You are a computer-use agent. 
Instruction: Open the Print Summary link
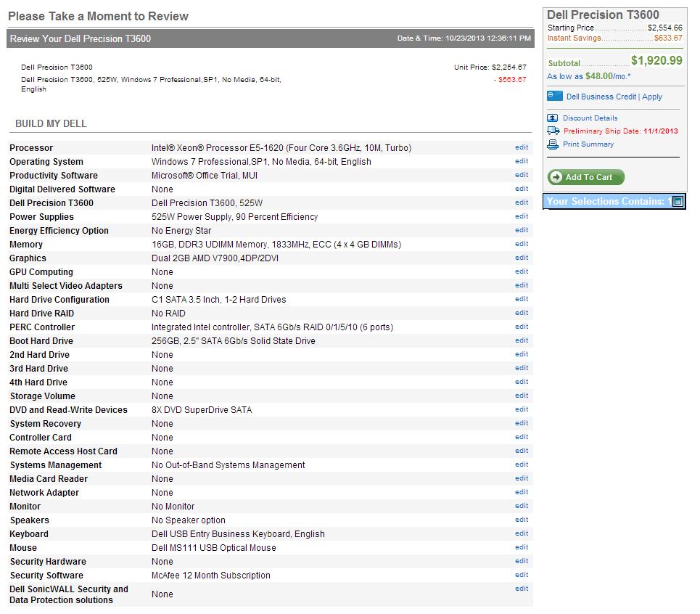[588, 144]
